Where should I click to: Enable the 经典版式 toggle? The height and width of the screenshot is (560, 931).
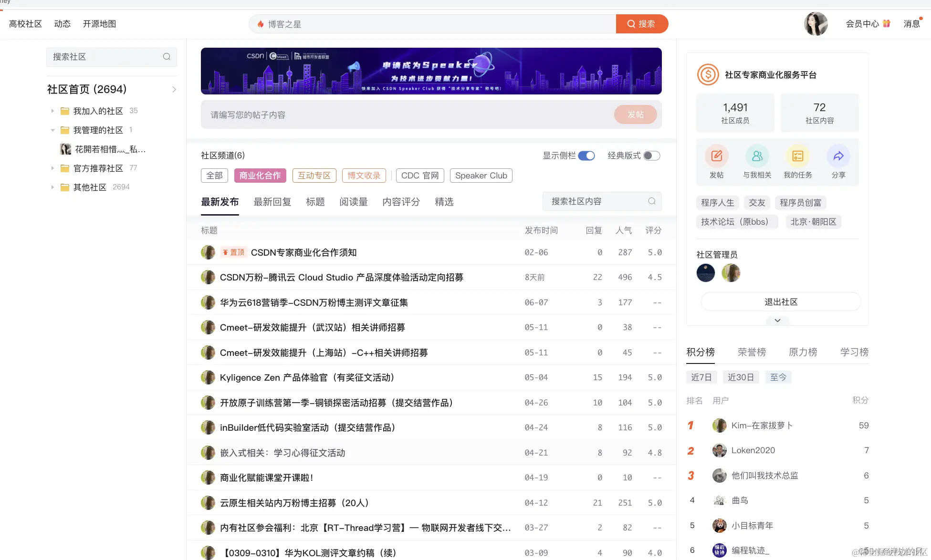(651, 156)
